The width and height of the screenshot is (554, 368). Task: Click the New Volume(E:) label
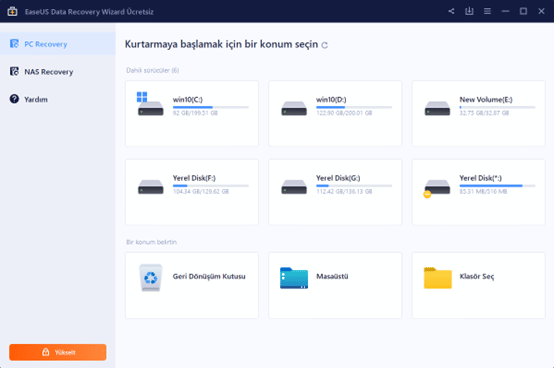(486, 100)
